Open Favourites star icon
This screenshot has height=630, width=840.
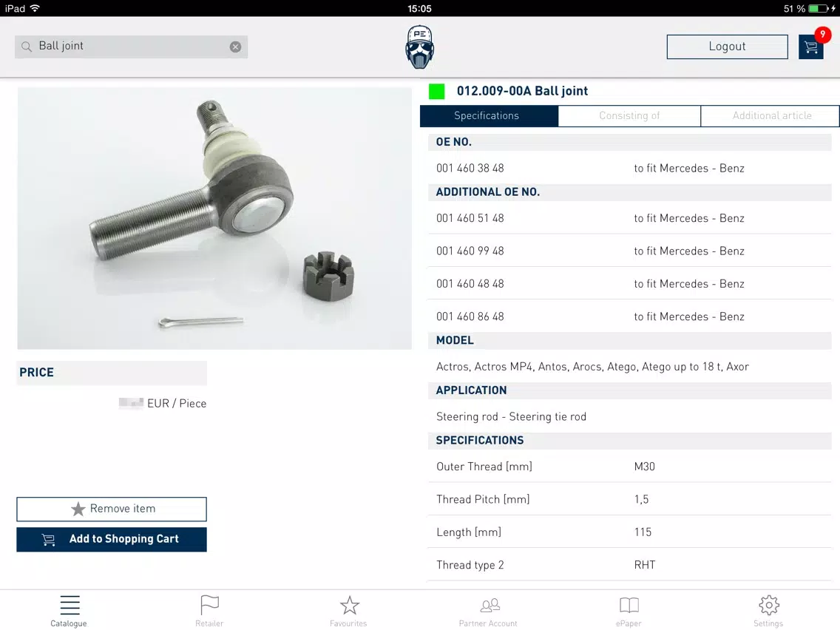click(349, 606)
